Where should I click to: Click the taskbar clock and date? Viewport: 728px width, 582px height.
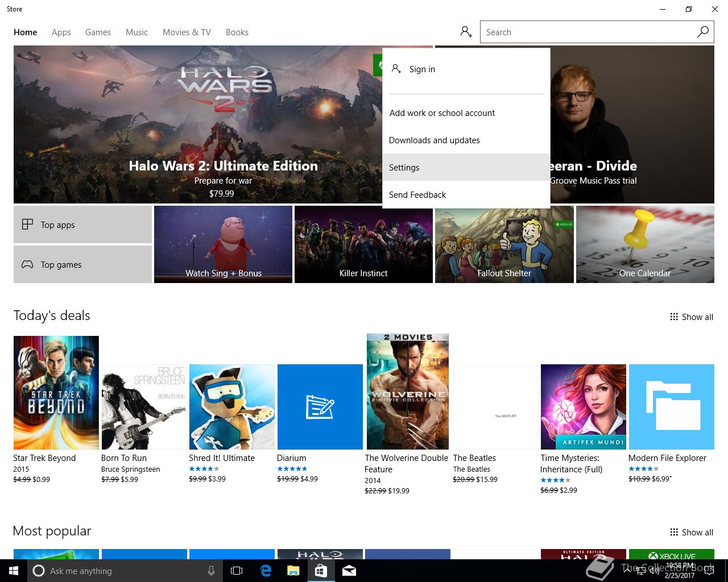coord(679,571)
